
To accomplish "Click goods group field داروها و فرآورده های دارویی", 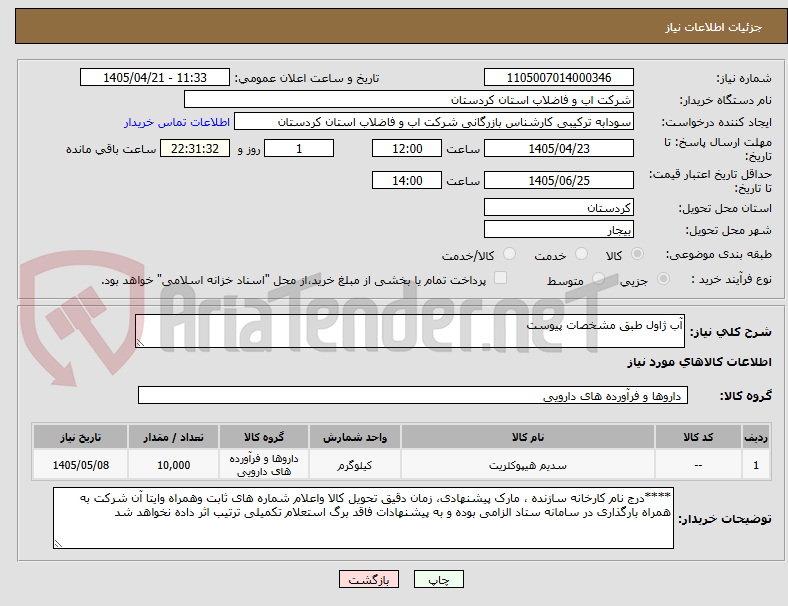I will pyautogui.click(x=413, y=395).
